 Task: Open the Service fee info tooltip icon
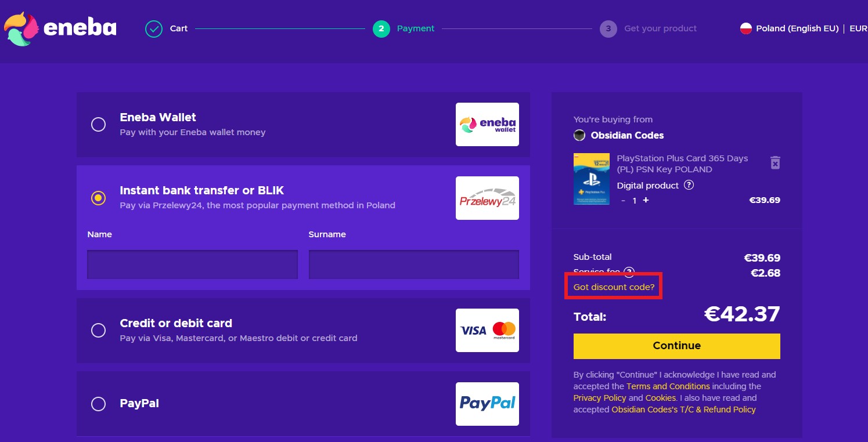coord(629,272)
